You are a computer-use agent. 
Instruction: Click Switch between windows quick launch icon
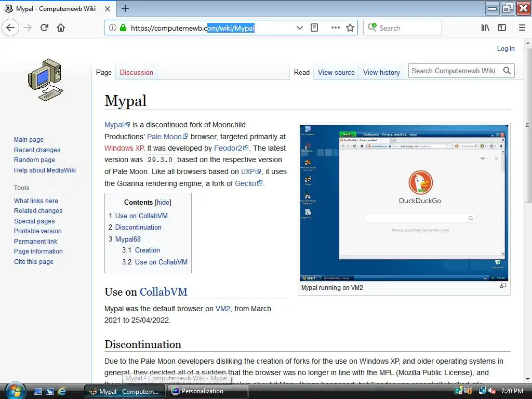[x=50, y=391]
